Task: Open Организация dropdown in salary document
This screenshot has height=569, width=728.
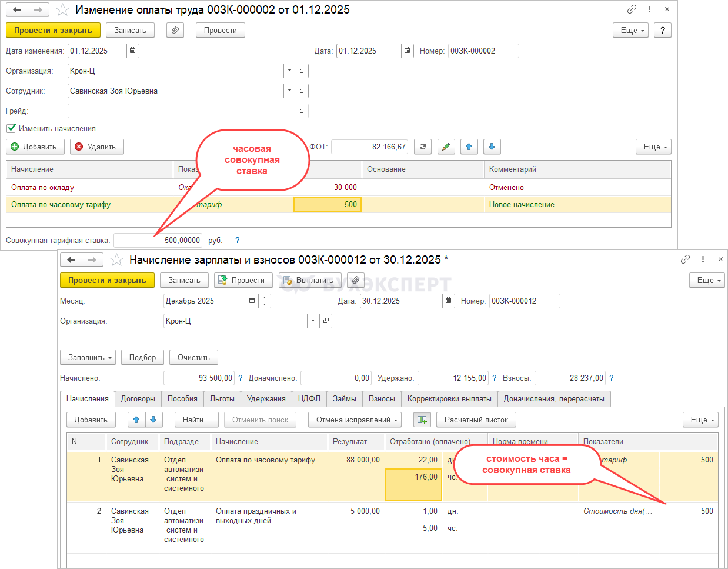Action: coord(313,321)
